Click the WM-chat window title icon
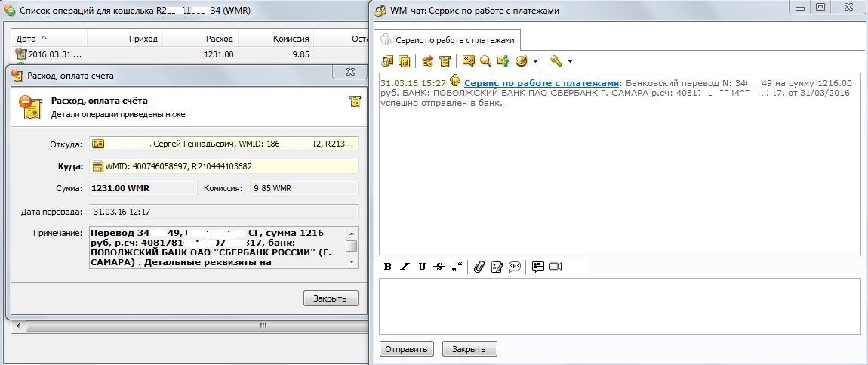Image resolution: width=868 pixels, height=365 pixels. pyautogui.click(x=380, y=10)
